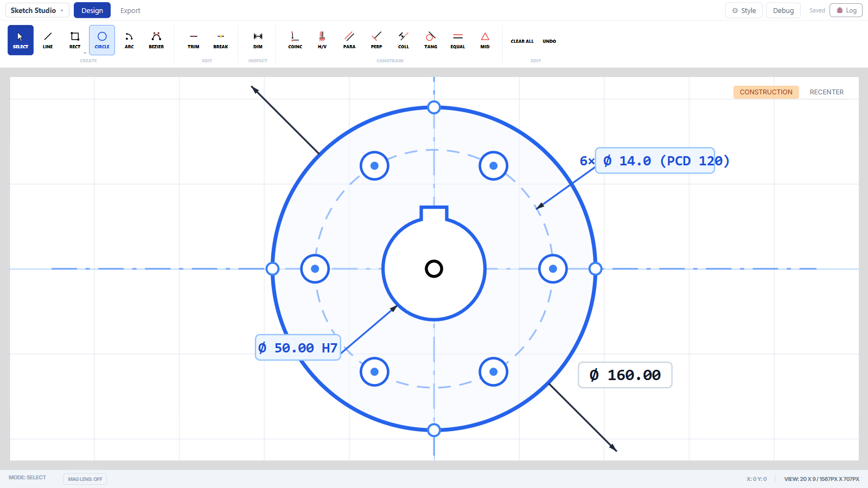Select the Ø 160.00 dimension label
The width and height of the screenshot is (868, 488).
click(625, 375)
